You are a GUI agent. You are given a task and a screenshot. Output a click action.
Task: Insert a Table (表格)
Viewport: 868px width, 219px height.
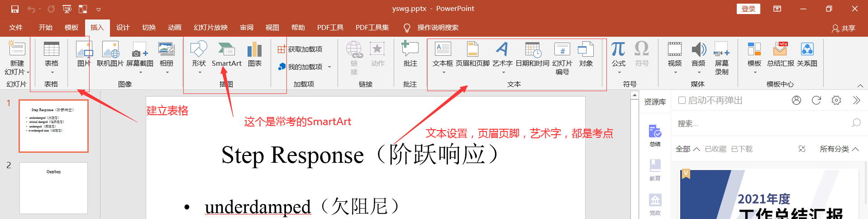tap(52, 58)
